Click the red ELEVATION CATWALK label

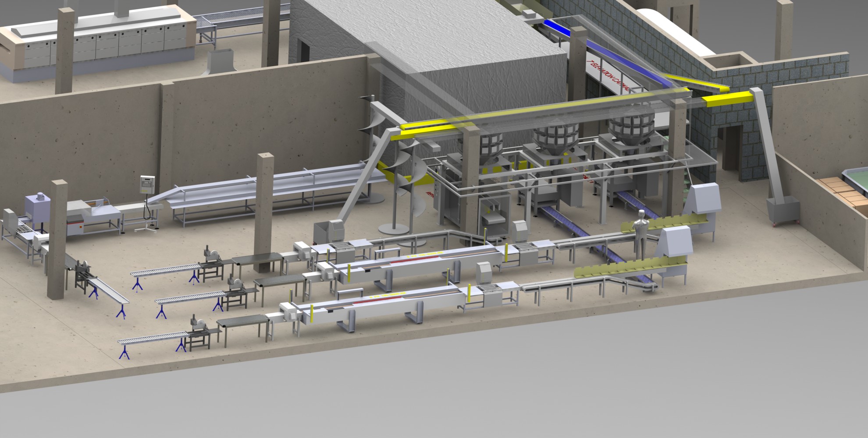[x=610, y=76]
